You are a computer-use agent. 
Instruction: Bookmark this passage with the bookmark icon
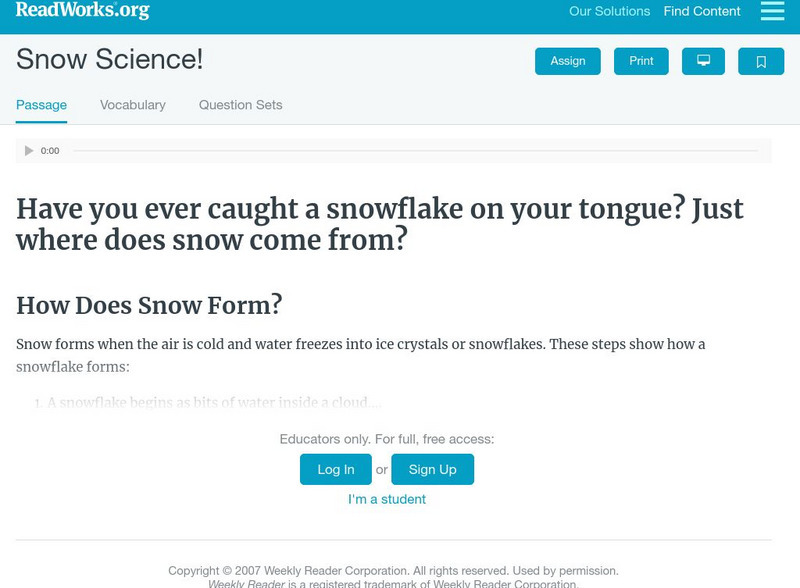click(x=761, y=61)
